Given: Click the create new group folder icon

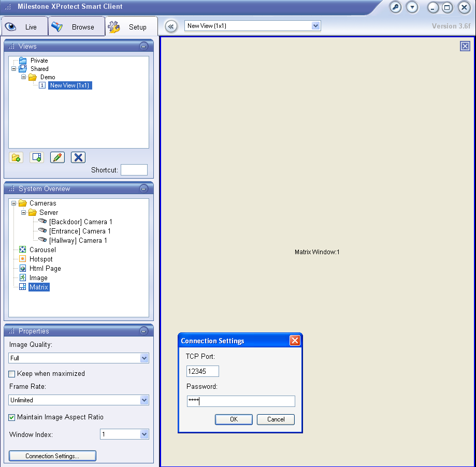Looking at the screenshot, I should 16,157.
